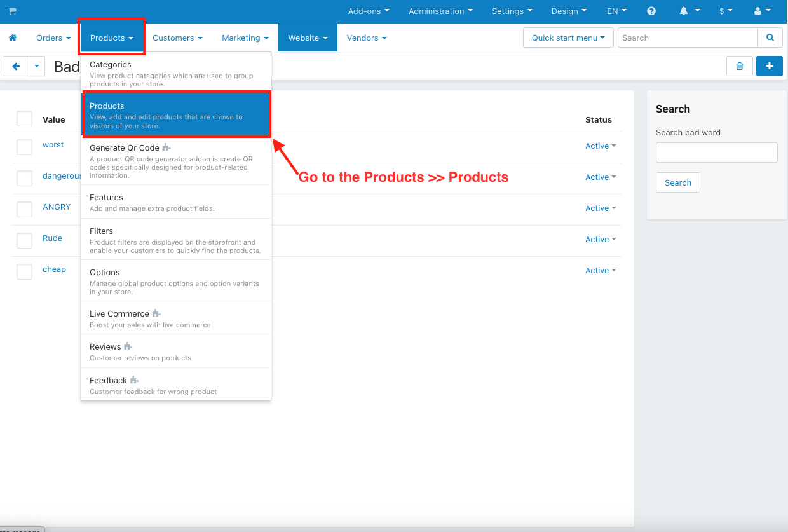This screenshot has width=788, height=532.
Task: Click the plus add button
Action: (x=770, y=66)
